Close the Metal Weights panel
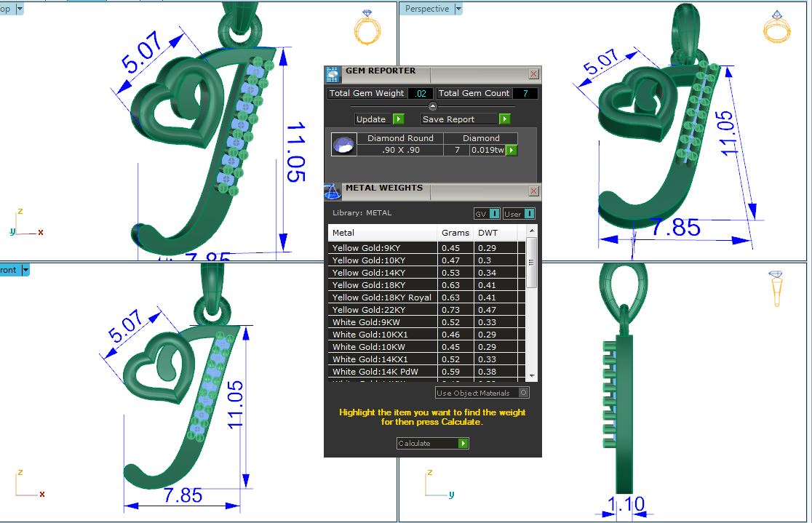The image size is (812, 523). click(533, 191)
